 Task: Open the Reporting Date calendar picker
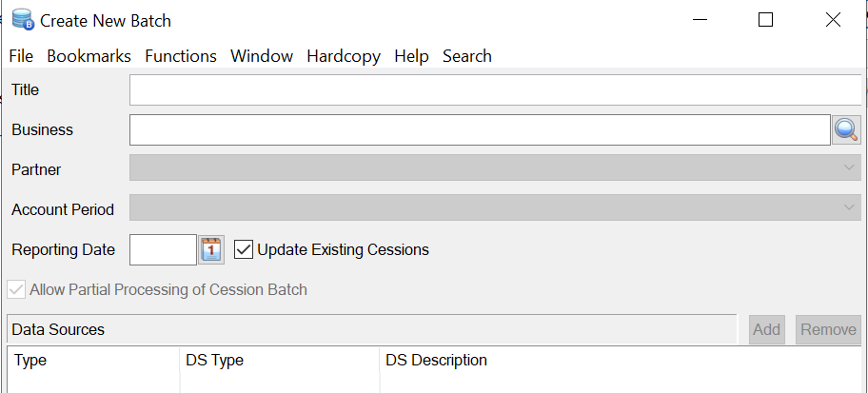tap(211, 250)
